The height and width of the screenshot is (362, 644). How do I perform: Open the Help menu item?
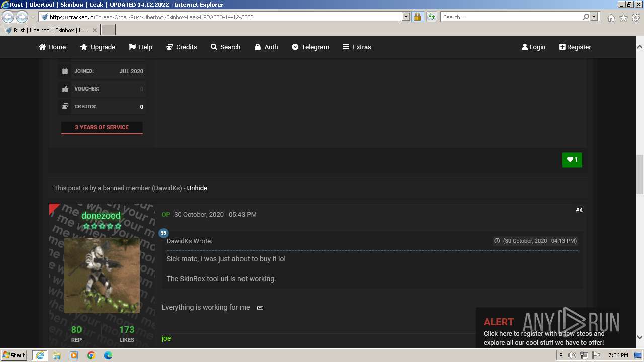click(140, 47)
